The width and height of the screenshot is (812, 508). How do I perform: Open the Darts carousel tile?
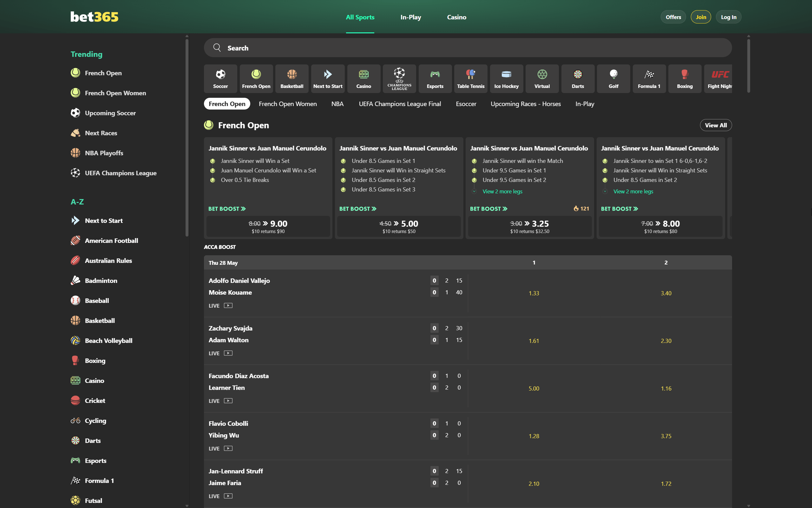coord(578,79)
